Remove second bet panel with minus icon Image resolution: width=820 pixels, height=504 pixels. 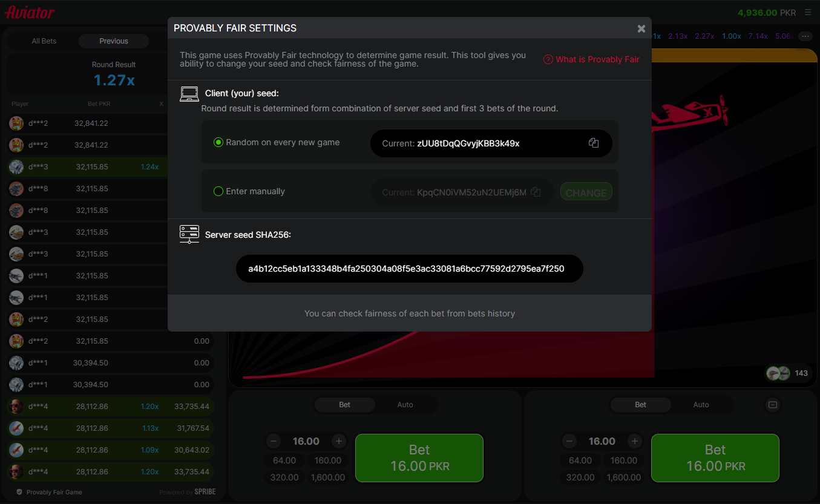[772, 405]
